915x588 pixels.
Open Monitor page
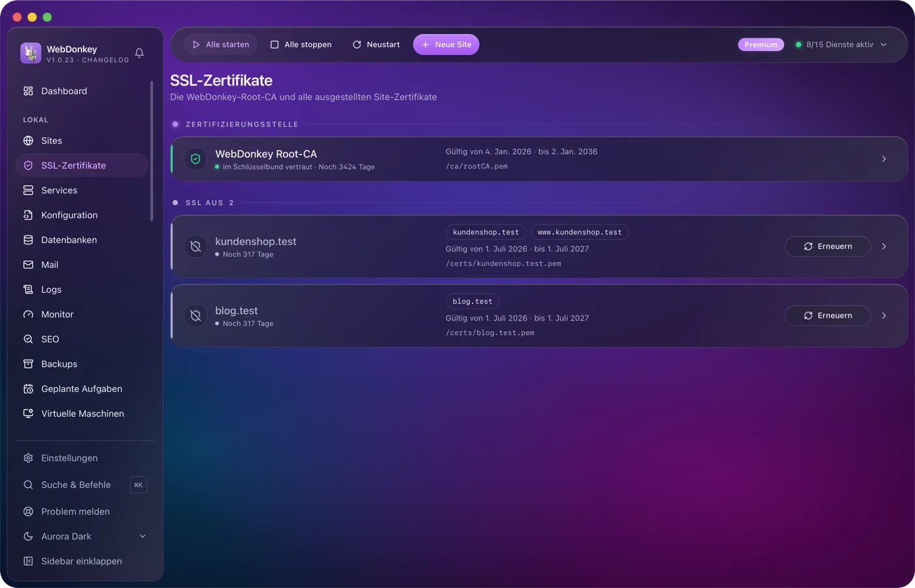tap(82, 314)
